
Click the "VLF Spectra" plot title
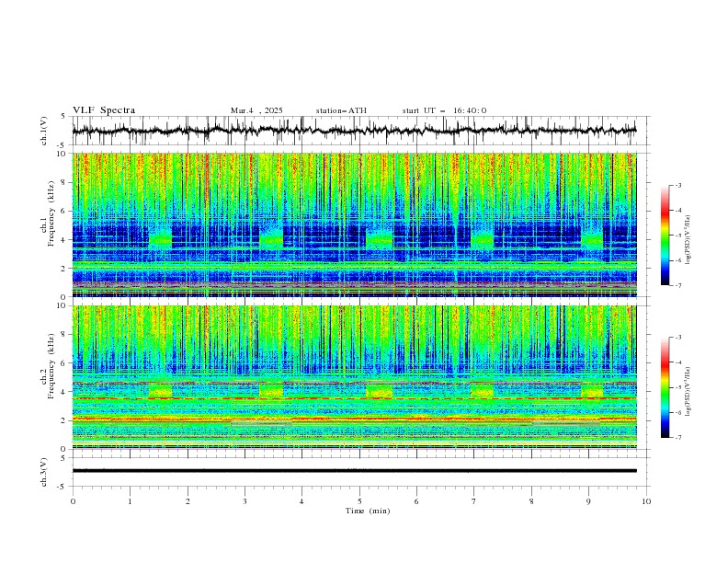point(104,110)
